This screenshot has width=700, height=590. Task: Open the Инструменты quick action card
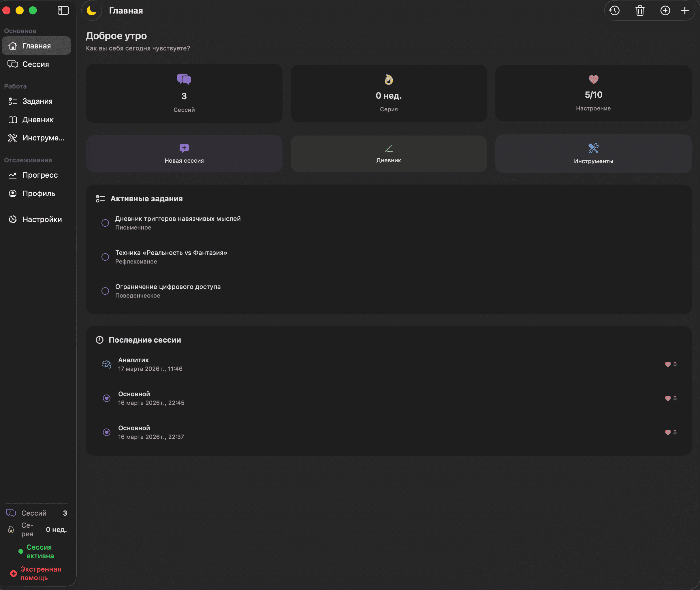[593, 154]
